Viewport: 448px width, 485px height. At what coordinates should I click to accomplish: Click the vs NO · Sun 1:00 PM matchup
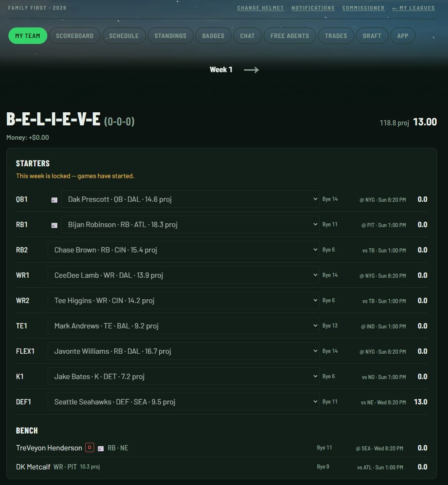point(384,377)
